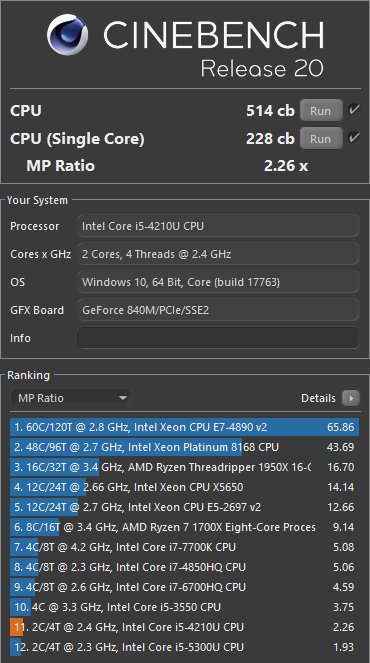Toggle the CPU test checkbox

pos(354,110)
